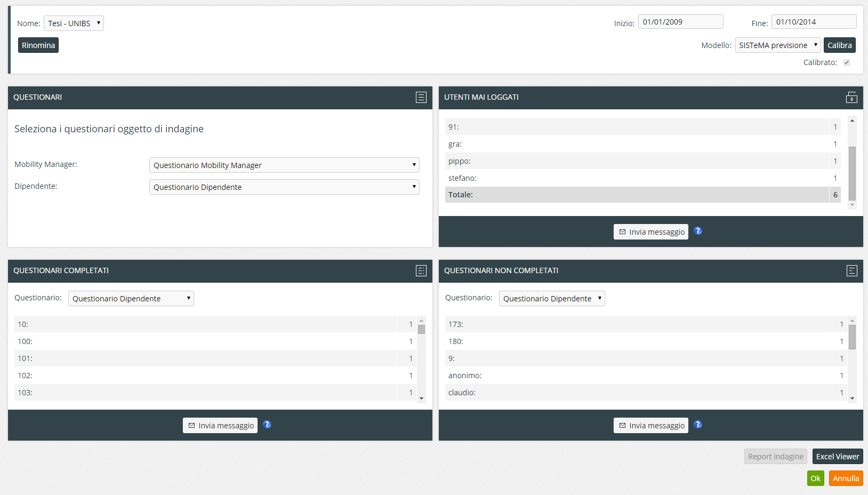Toggle the Calibrato checkbox
This screenshot has width=868, height=495.
click(847, 62)
